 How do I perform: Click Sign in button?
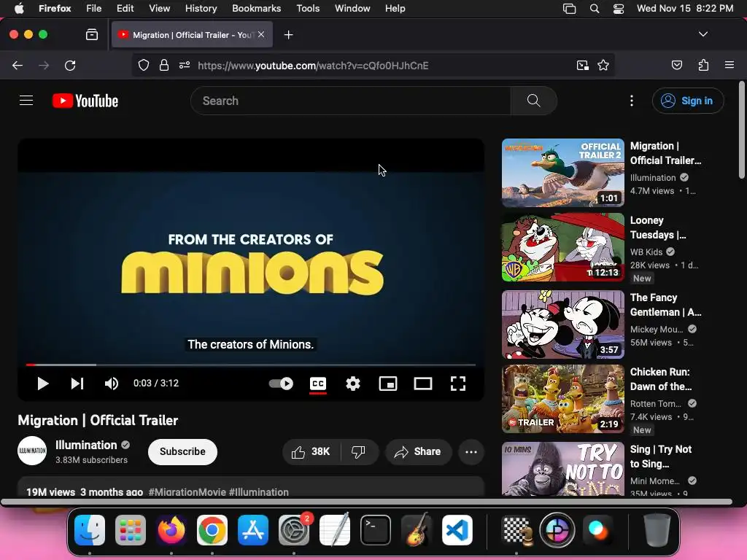tap(688, 101)
